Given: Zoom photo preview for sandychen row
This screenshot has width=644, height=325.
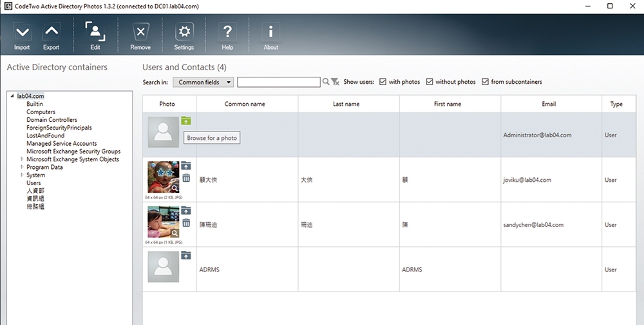Looking at the screenshot, I should pyautogui.click(x=175, y=233).
